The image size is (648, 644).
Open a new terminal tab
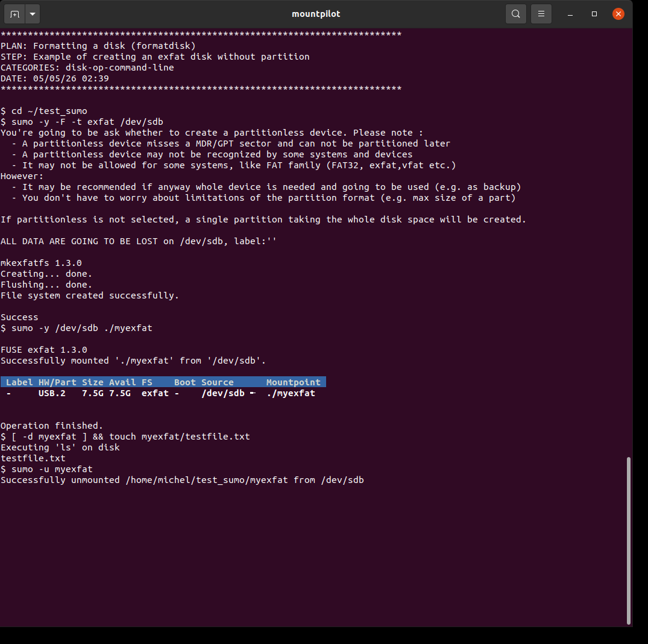[14, 14]
